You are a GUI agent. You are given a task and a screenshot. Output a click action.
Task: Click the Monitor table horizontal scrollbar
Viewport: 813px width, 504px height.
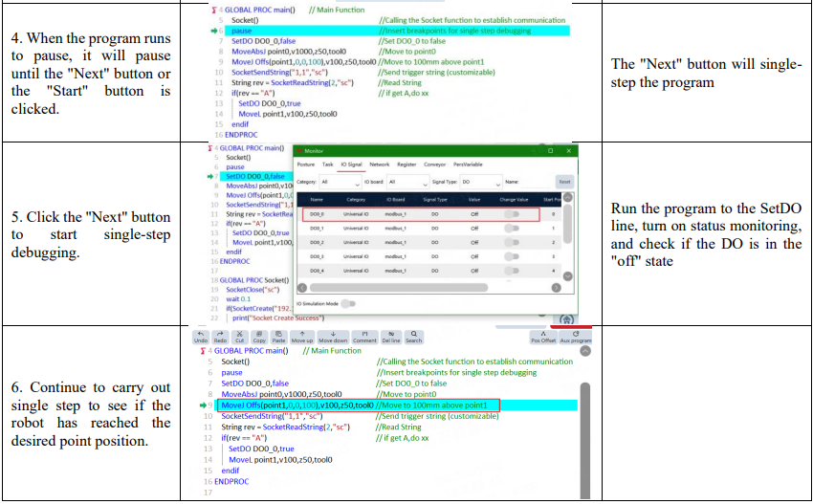coord(399,287)
